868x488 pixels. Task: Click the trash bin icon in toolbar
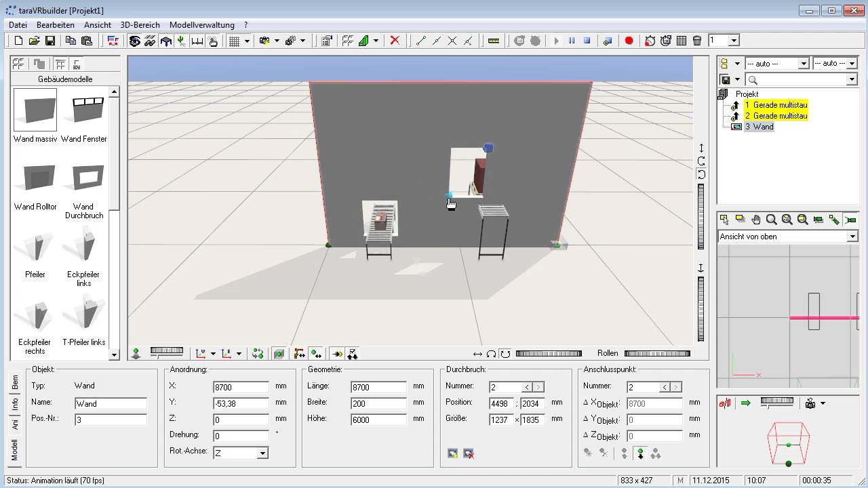[x=697, y=41]
